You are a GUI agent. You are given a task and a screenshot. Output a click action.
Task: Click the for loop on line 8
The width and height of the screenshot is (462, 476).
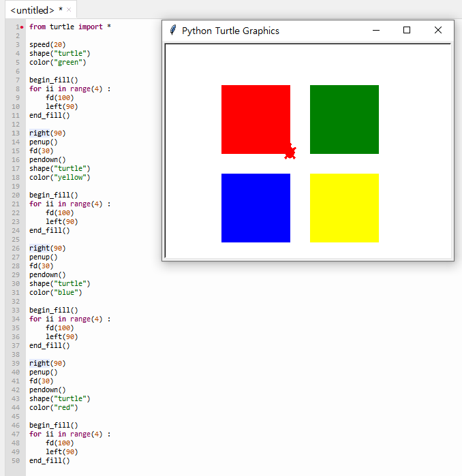[70, 89]
